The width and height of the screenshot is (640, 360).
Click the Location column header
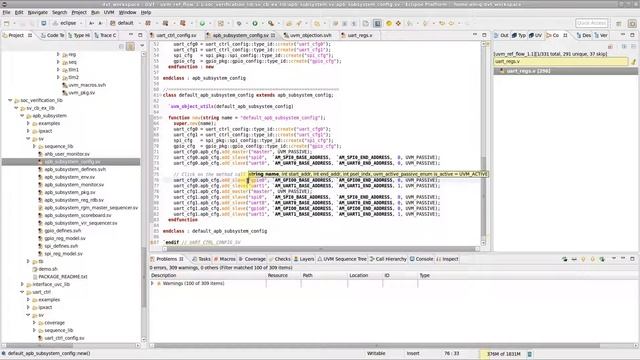[x=365, y=276]
